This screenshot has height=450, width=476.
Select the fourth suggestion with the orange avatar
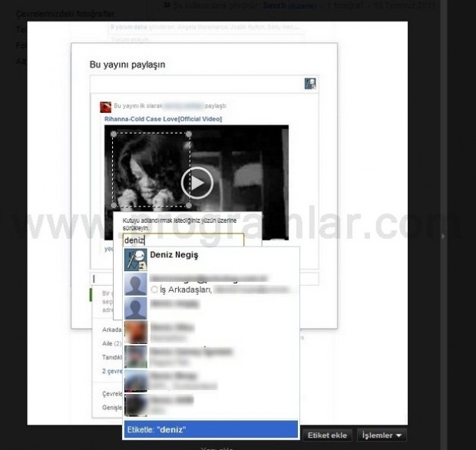tap(211, 333)
